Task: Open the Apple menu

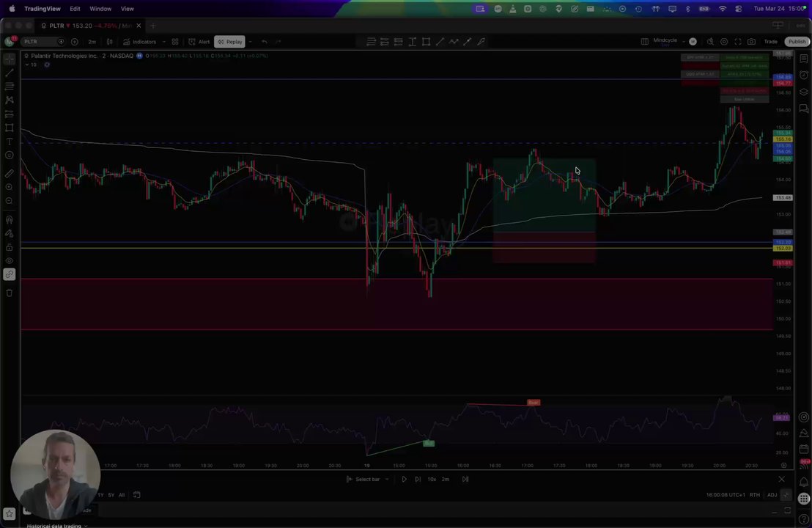Action: point(12,9)
